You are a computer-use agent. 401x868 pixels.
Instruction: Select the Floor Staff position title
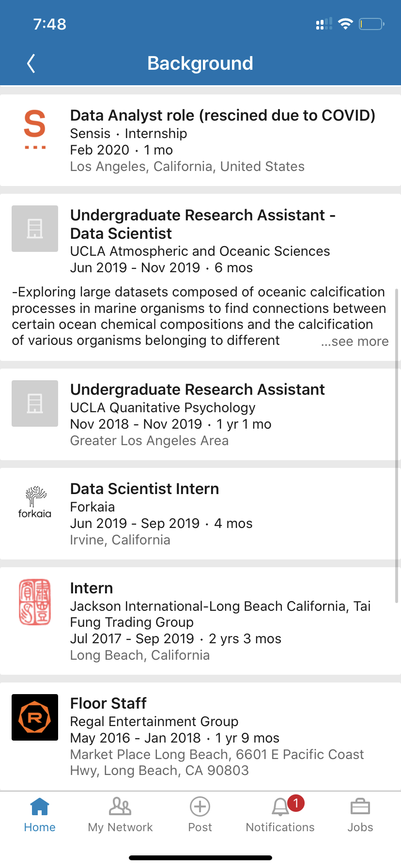coord(108,703)
